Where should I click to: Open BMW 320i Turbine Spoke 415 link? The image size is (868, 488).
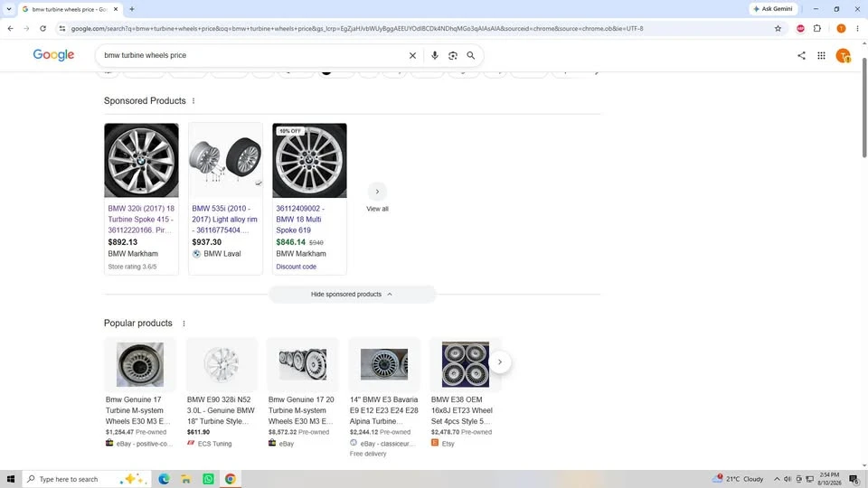tap(141, 219)
